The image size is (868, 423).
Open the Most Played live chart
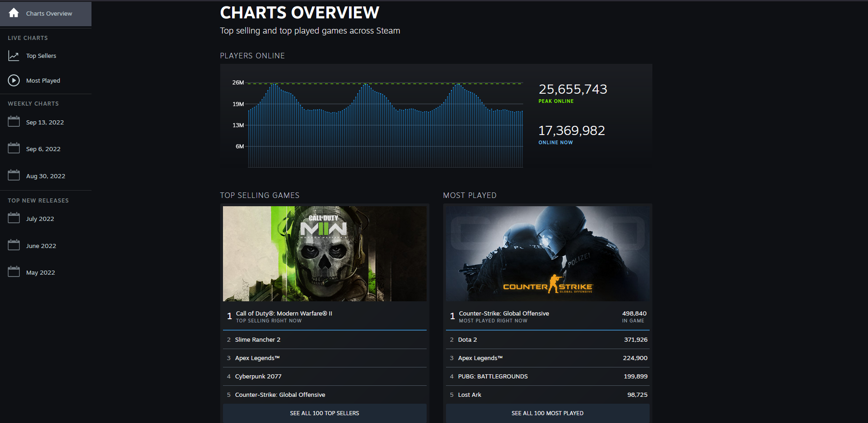[x=43, y=80]
